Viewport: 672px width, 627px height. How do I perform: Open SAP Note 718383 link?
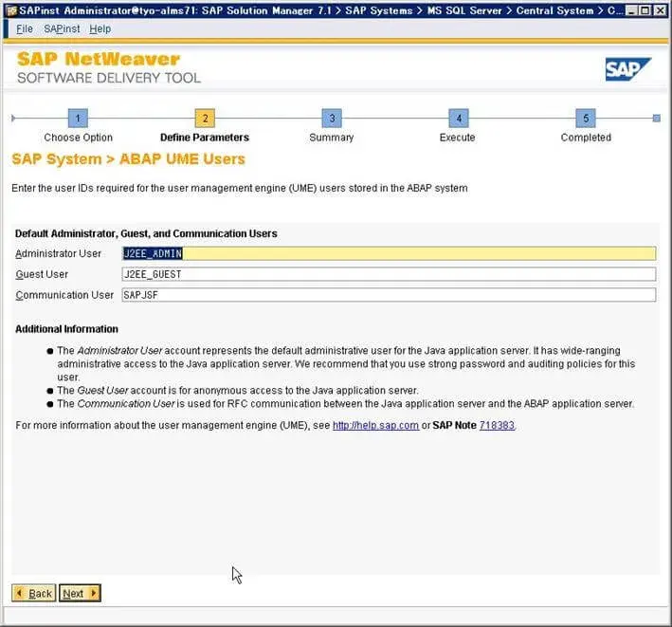point(497,425)
